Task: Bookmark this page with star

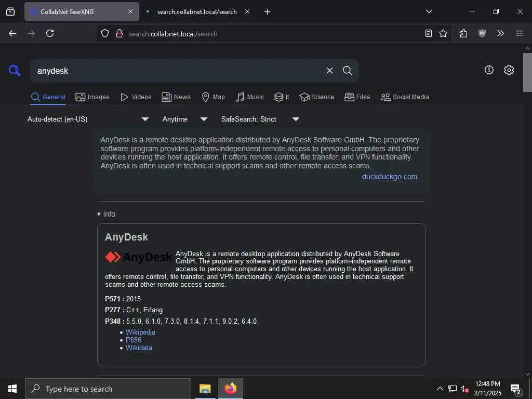Action: tap(443, 33)
